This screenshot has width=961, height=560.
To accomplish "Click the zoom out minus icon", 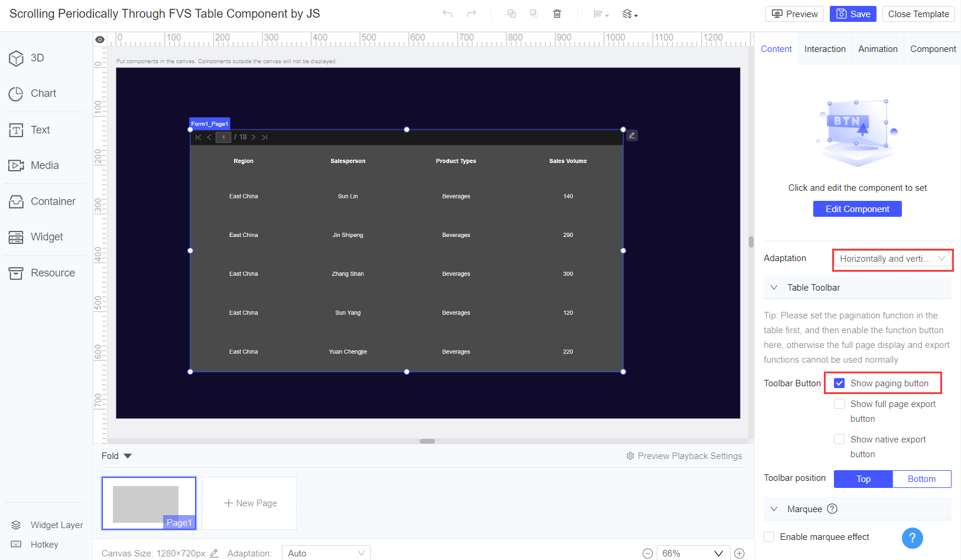I will (648, 554).
